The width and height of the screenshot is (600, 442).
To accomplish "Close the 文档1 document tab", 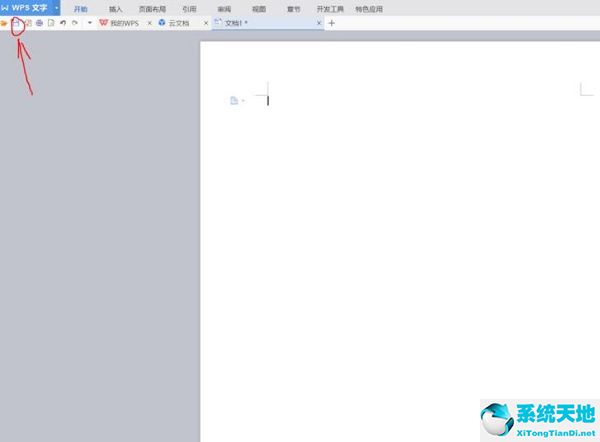I will [x=319, y=22].
